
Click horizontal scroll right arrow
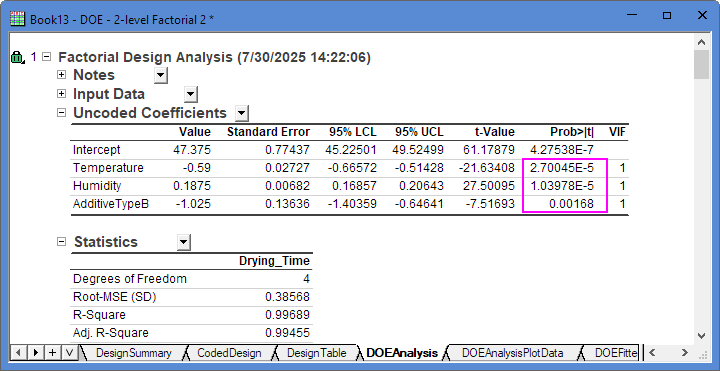(684, 353)
